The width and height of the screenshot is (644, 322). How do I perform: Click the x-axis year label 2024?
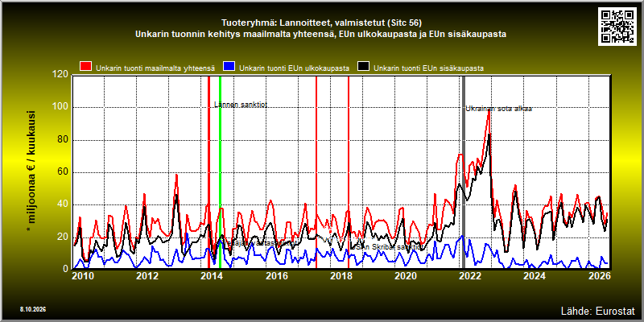[535, 276]
